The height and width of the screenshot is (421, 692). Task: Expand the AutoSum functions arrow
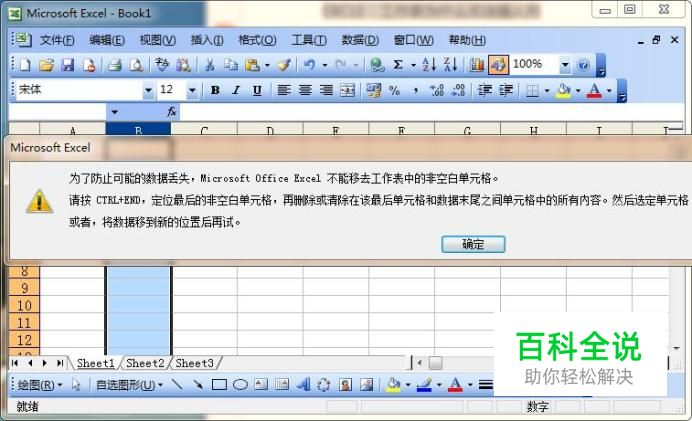click(413, 65)
